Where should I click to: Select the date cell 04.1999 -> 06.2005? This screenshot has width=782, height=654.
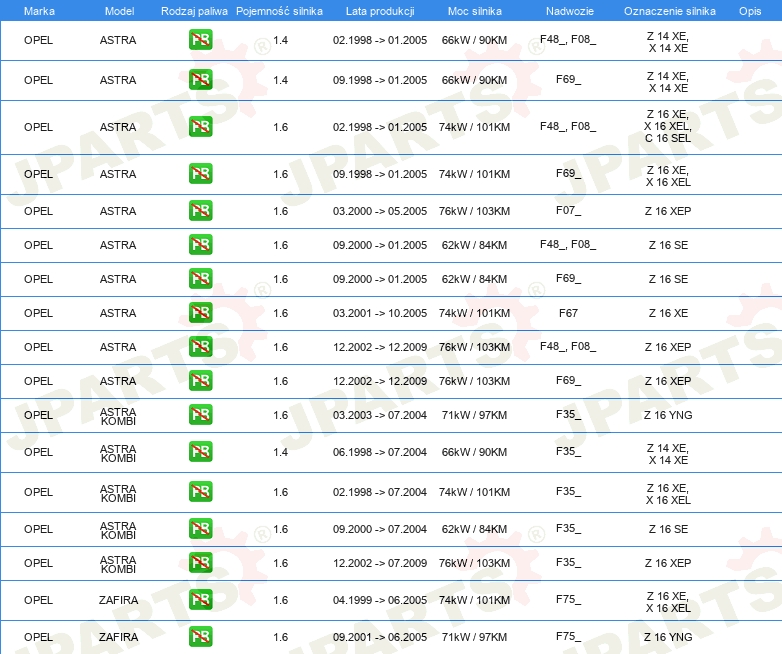click(380, 600)
